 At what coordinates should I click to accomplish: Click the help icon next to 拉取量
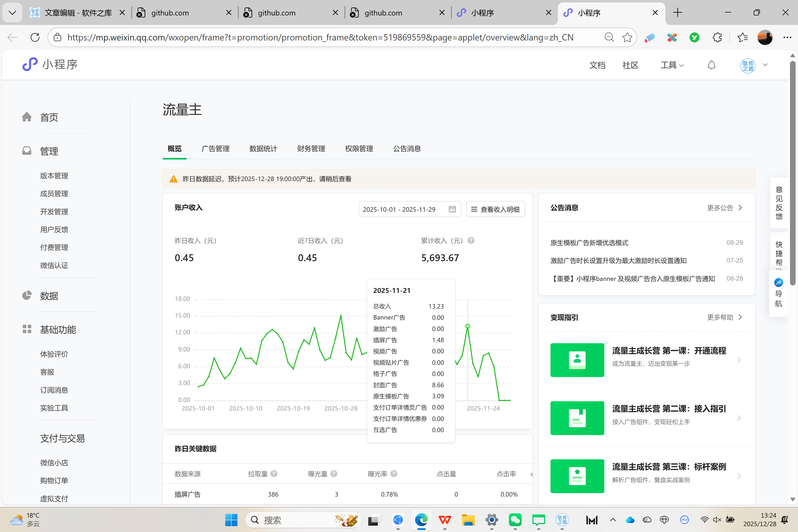[274, 474]
